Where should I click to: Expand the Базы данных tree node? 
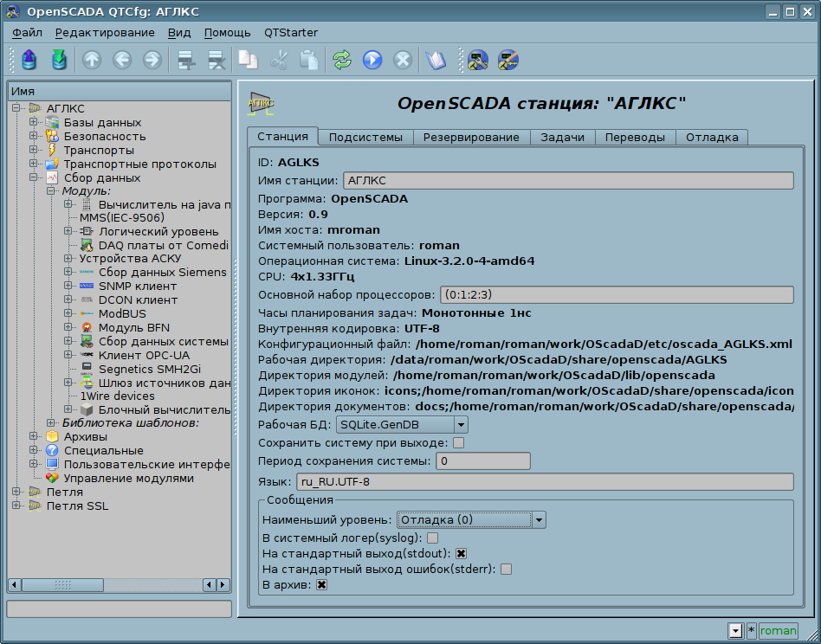pyautogui.click(x=34, y=122)
